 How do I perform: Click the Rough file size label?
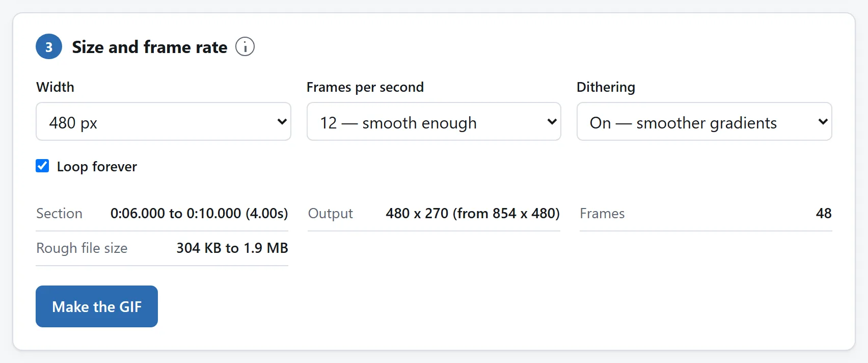82,248
